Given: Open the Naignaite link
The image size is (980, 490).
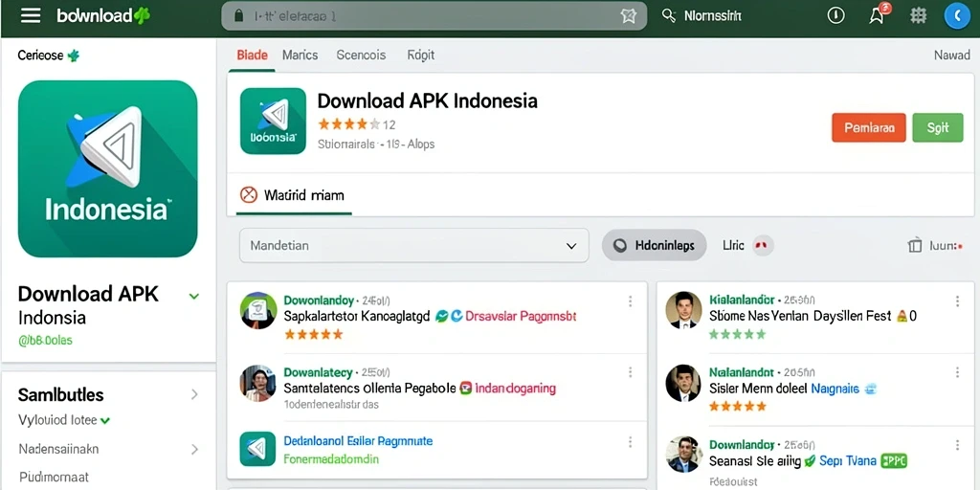Looking at the screenshot, I should (835, 389).
